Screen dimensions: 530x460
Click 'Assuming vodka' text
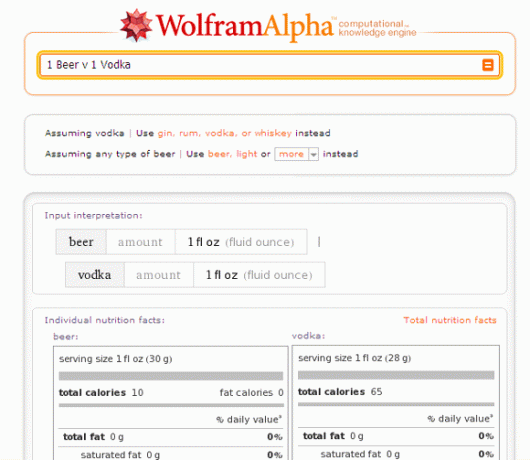coord(85,133)
